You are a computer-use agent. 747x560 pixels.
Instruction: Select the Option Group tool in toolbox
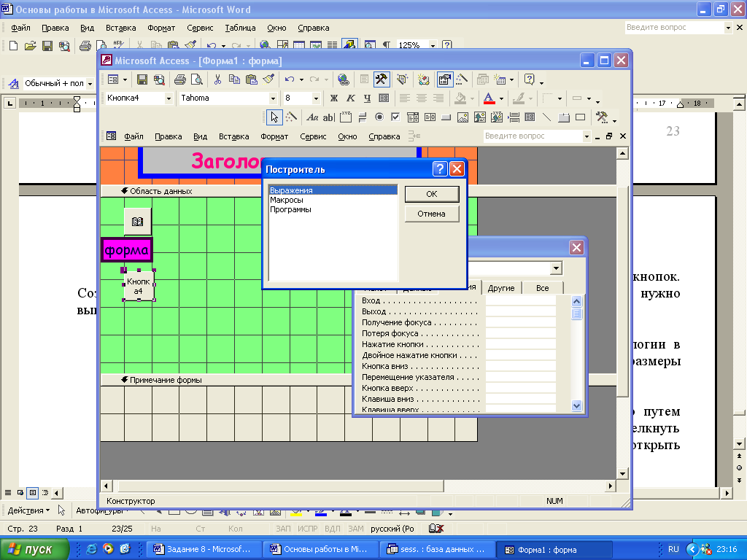click(x=346, y=117)
